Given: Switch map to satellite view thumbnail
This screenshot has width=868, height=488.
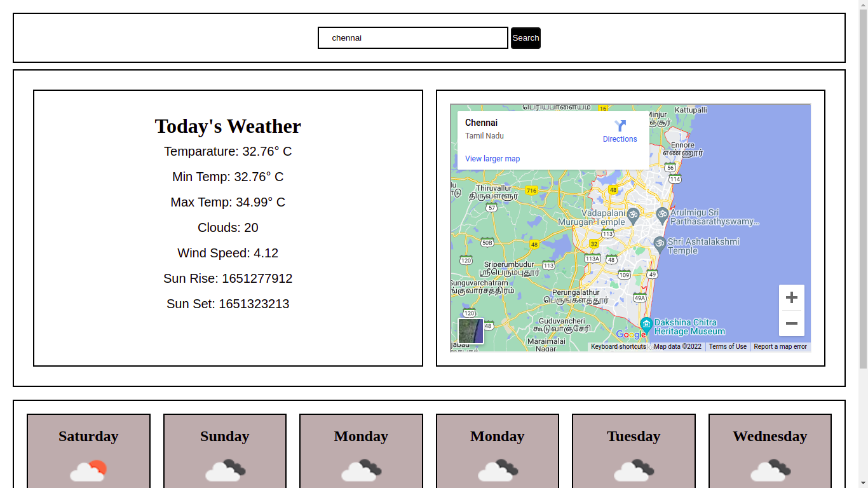Looking at the screenshot, I should point(471,331).
